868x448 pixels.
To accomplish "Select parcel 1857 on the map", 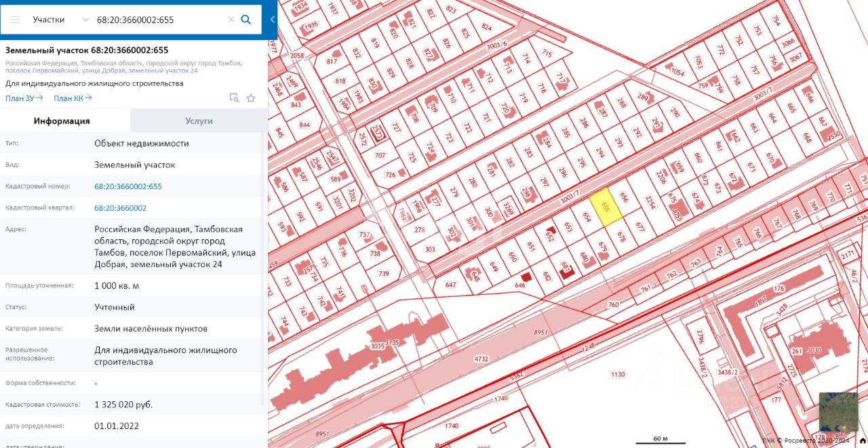I will (761, 300).
